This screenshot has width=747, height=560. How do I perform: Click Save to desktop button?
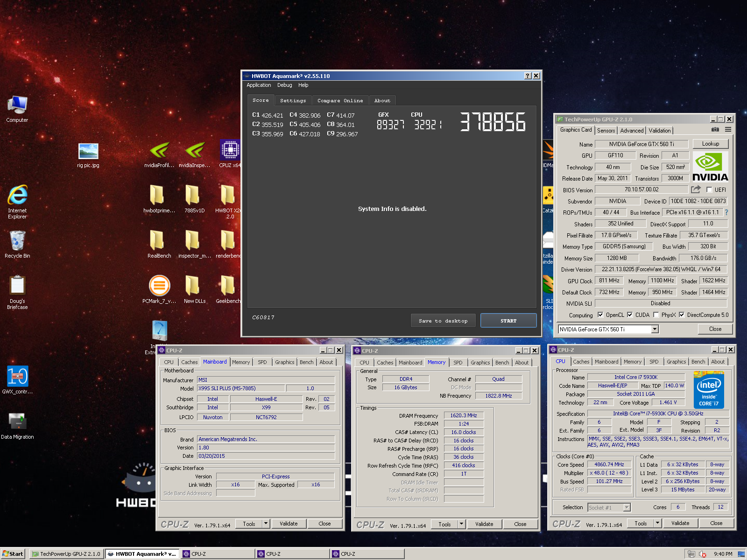pos(443,321)
